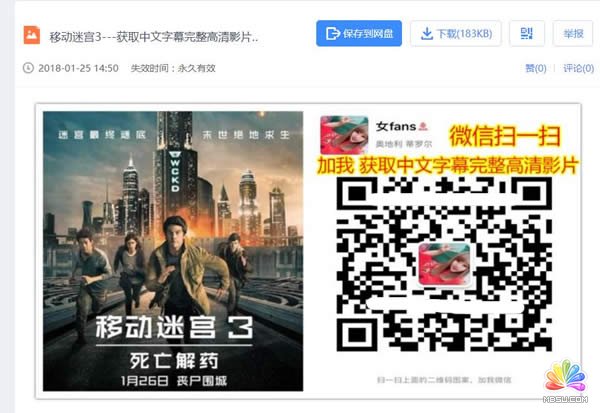Click the 女fans username text
Screen dimensions: 600x413
pyautogui.click(x=396, y=126)
